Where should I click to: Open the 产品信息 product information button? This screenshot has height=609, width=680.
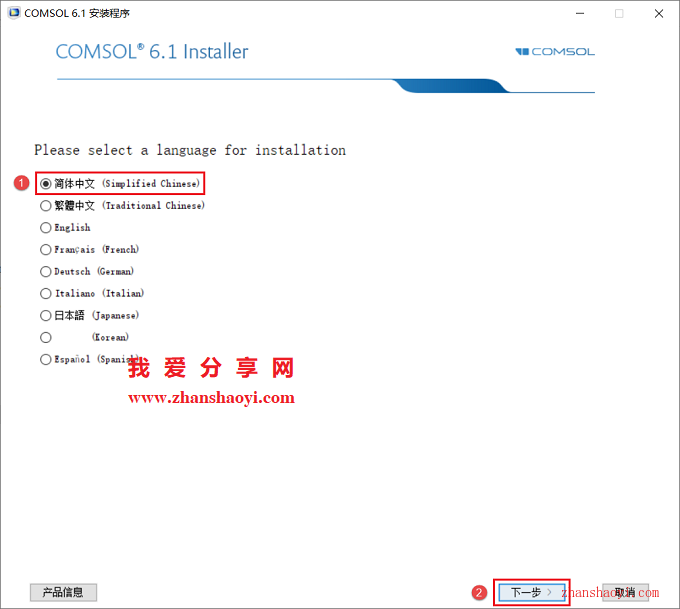63,592
